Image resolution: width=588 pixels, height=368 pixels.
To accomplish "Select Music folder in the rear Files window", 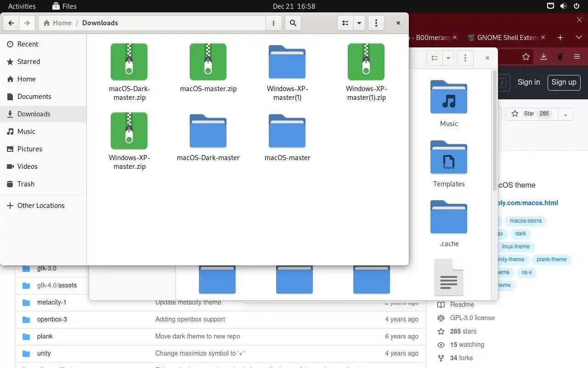I will pos(449,103).
